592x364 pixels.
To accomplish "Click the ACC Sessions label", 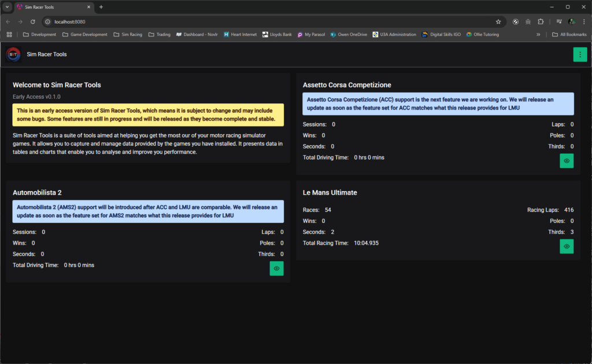I will click(x=315, y=124).
